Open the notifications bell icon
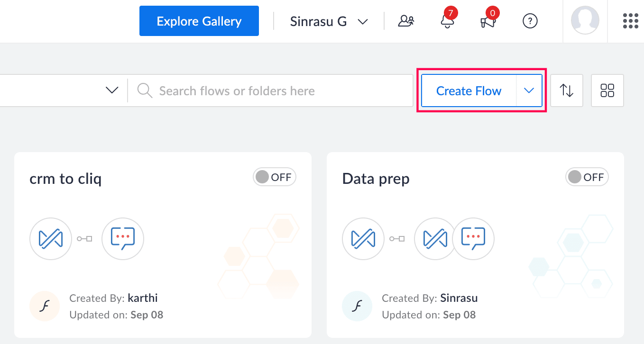This screenshot has width=644, height=344. point(447,21)
